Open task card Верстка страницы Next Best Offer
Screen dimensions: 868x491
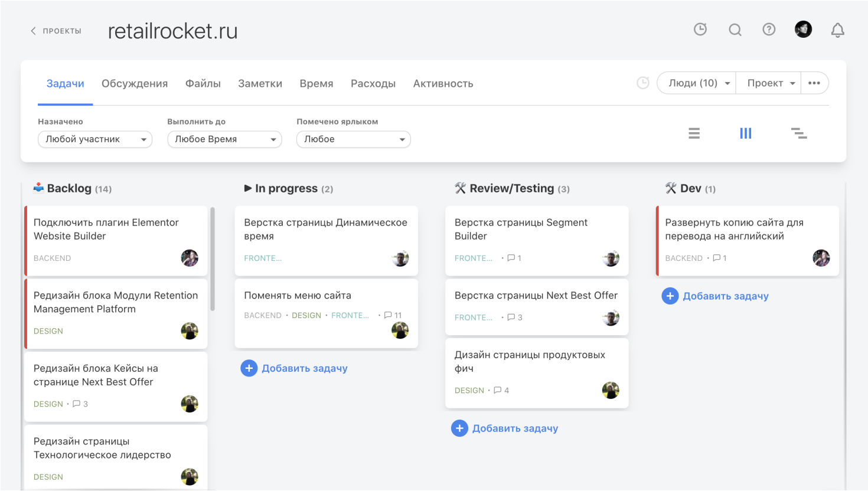pyautogui.click(x=536, y=296)
